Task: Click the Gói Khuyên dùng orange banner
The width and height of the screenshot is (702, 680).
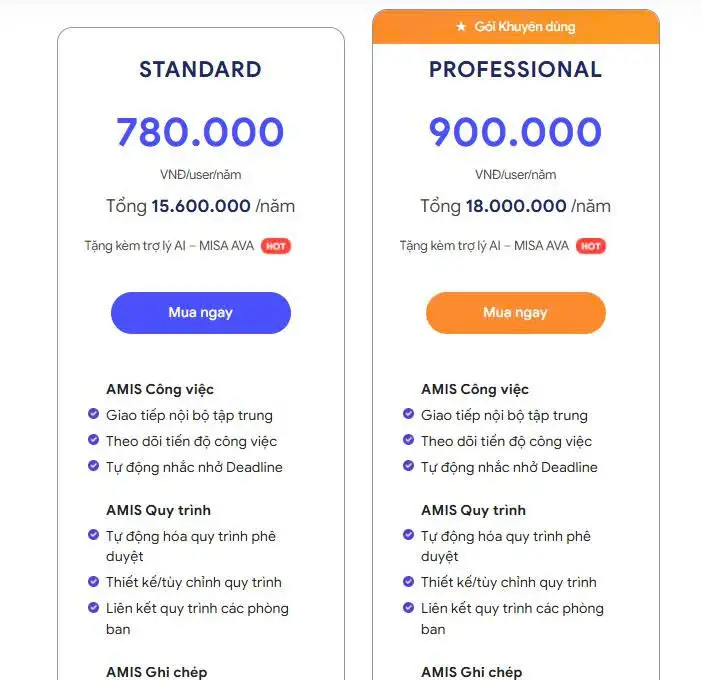Action: click(516, 27)
